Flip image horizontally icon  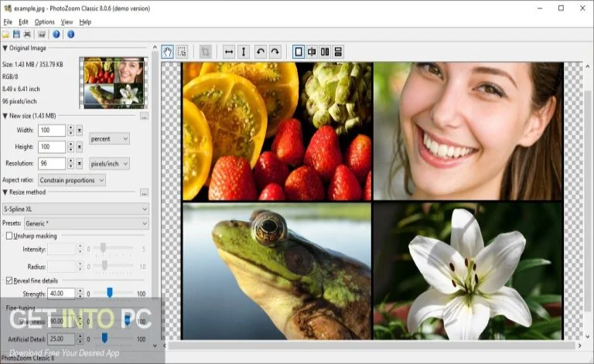229,52
